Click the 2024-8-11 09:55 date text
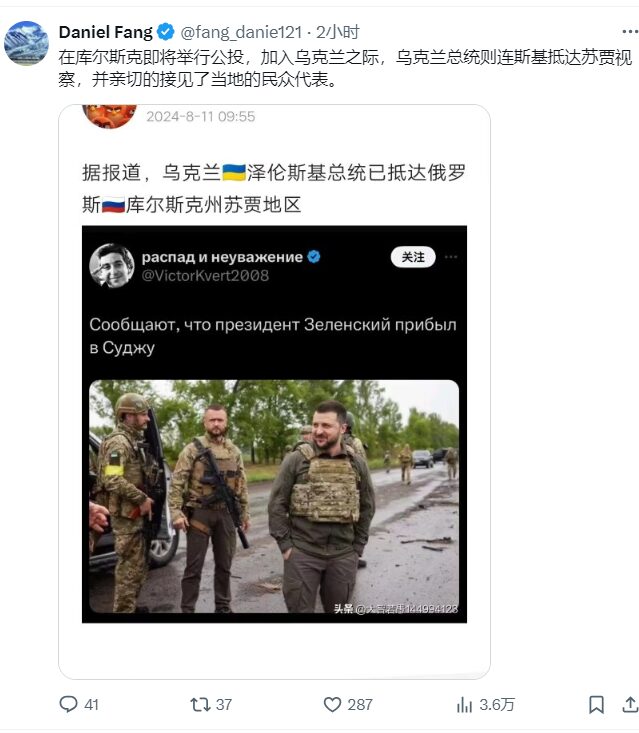 click(x=201, y=116)
